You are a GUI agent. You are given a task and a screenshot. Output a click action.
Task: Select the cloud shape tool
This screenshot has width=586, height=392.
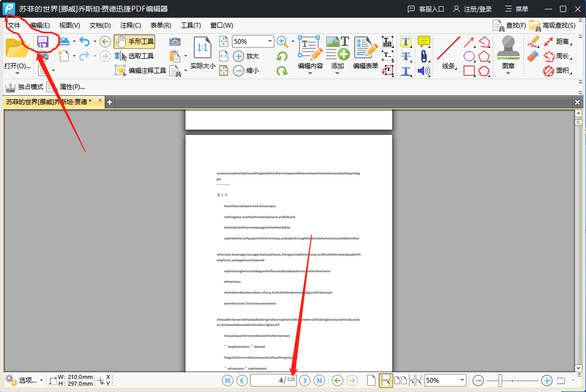484,71
